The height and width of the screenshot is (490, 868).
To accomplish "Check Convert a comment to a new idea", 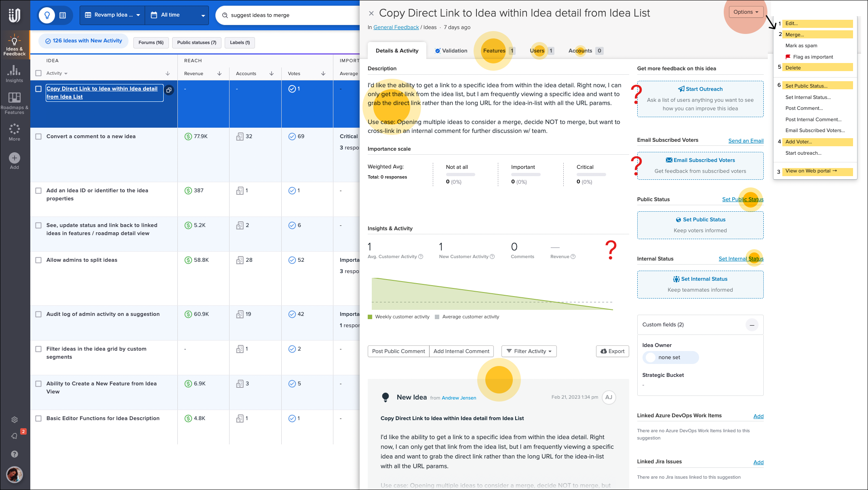I will click(x=38, y=137).
